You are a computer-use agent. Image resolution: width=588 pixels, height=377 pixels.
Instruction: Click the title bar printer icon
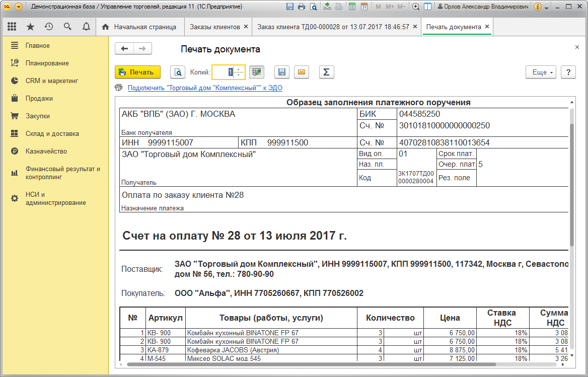click(302, 7)
